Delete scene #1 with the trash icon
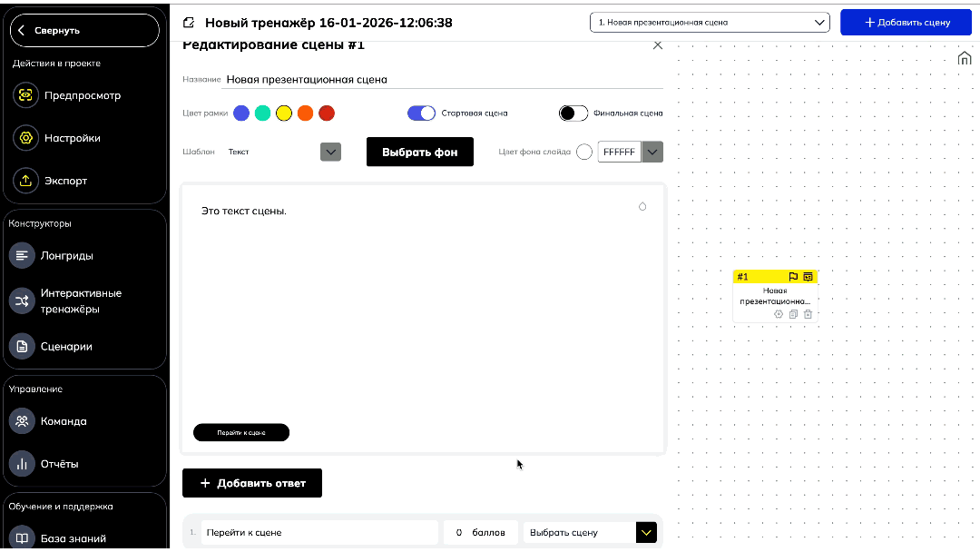 tap(808, 314)
